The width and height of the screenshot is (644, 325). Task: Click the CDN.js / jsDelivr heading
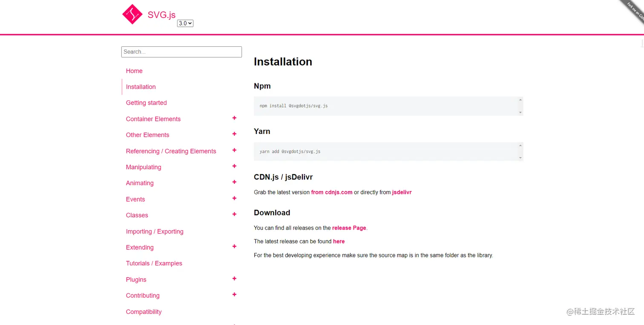[x=283, y=177]
